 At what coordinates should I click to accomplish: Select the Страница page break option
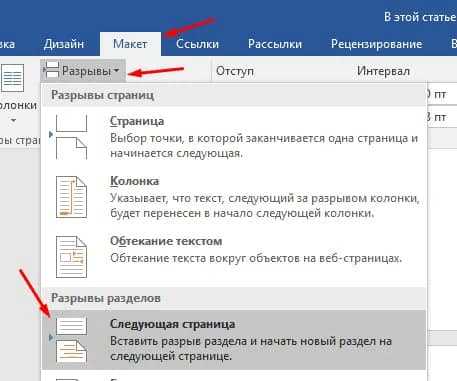point(234,137)
